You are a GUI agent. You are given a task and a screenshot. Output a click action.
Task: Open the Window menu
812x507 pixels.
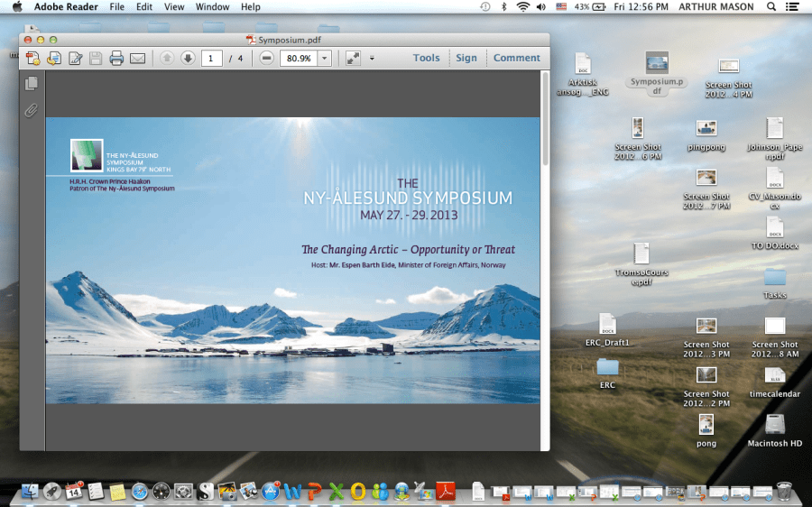pyautogui.click(x=212, y=6)
